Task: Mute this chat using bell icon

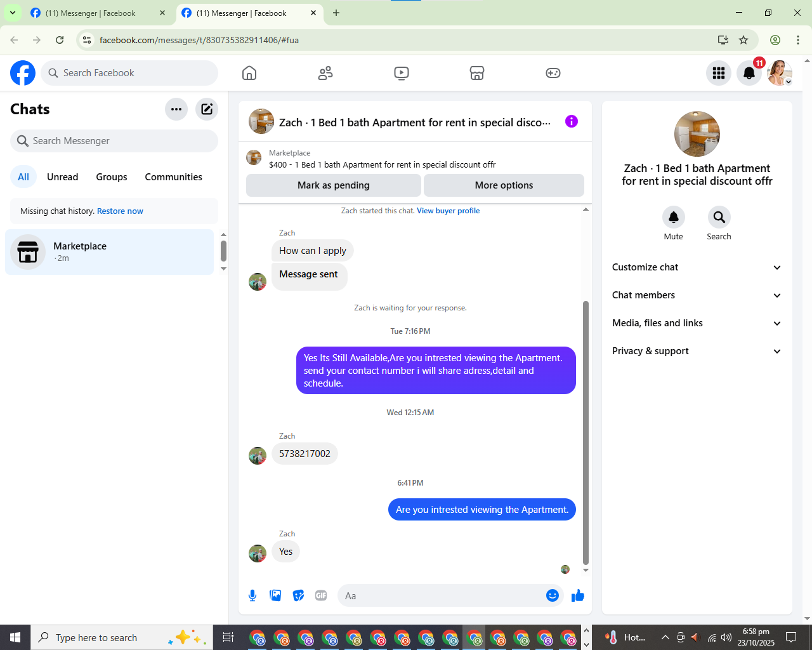Action: point(674,217)
